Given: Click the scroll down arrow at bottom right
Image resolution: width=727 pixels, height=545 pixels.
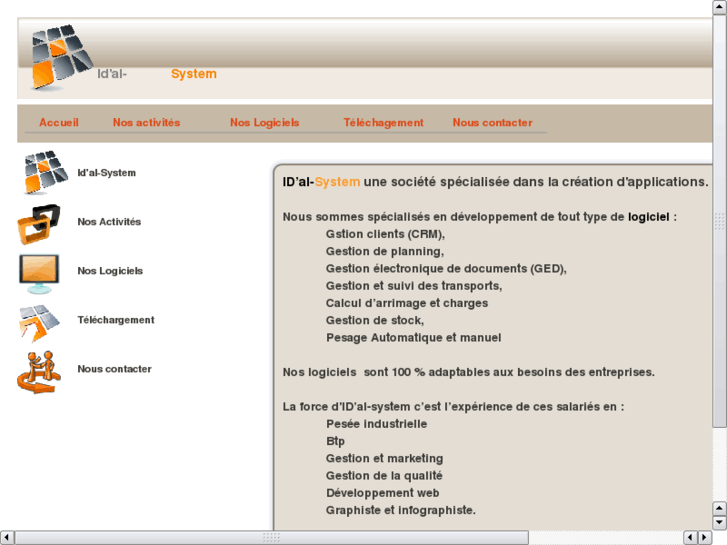Looking at the screenshot, I should click(719, 522).
